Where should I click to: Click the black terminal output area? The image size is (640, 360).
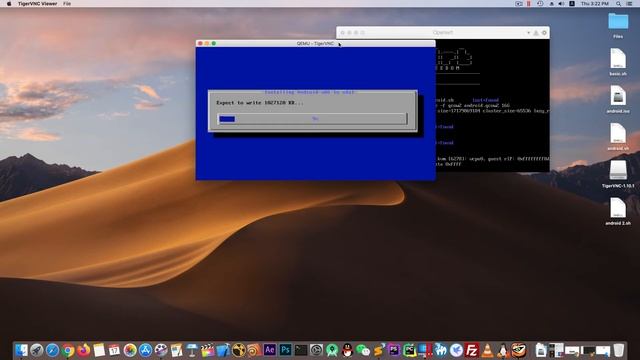coord(492,105)
